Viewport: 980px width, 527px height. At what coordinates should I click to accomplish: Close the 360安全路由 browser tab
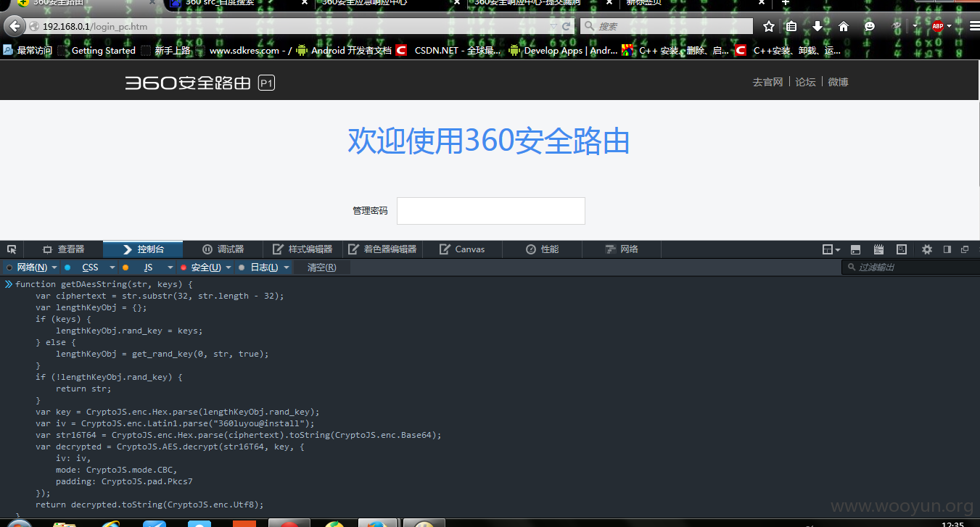click(x=152, y=3)
